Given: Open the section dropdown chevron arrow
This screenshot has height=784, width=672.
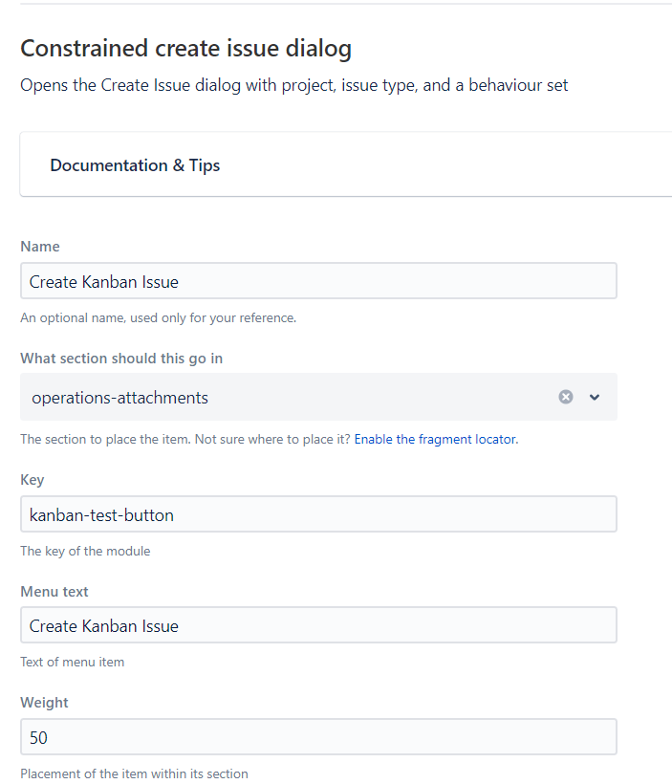Looking at the screenshot, I should point(595,397).
